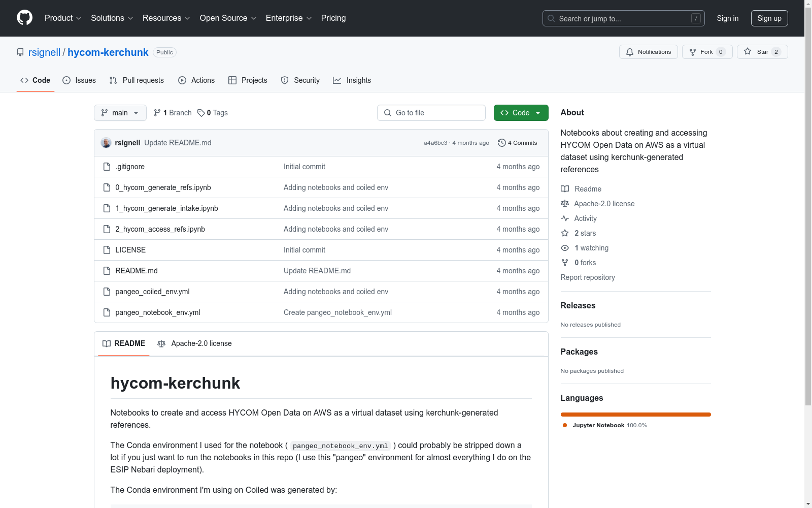Click the Sign in link
This screenshot has width=812, height=508.
[x=728, y=18]
